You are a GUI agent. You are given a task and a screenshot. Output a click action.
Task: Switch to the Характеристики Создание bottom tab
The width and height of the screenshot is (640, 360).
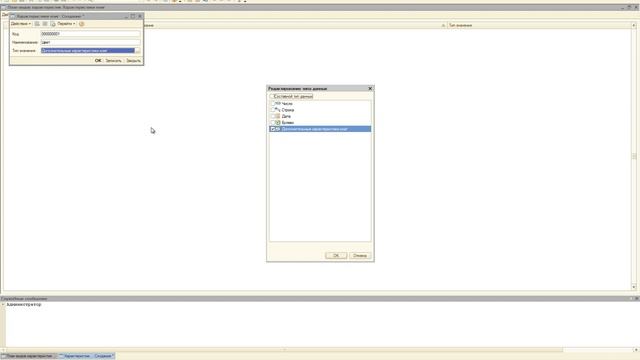(x=87, y=356)
